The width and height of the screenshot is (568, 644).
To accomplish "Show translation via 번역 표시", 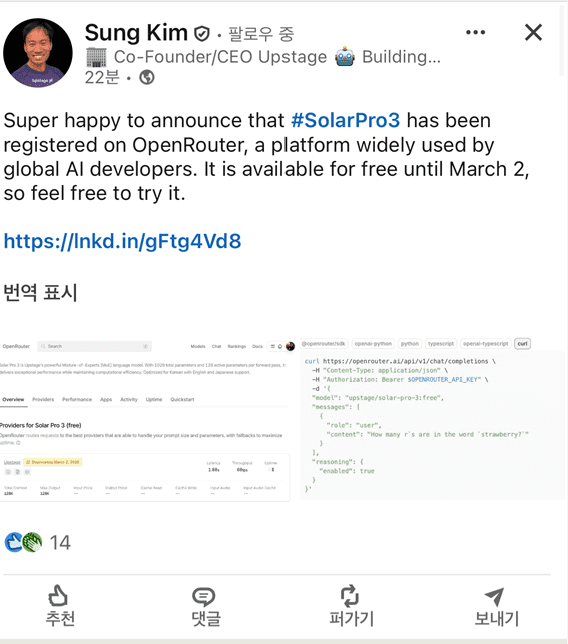I will tap(40, 292).
